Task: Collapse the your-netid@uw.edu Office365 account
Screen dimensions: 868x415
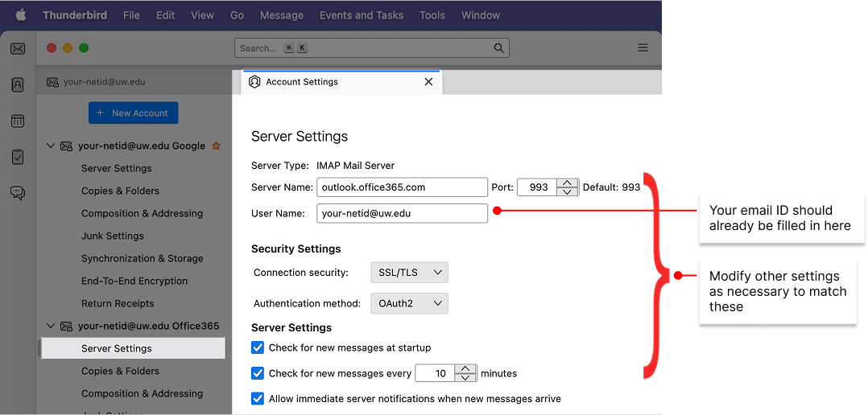Action: [x=51, y=326]
